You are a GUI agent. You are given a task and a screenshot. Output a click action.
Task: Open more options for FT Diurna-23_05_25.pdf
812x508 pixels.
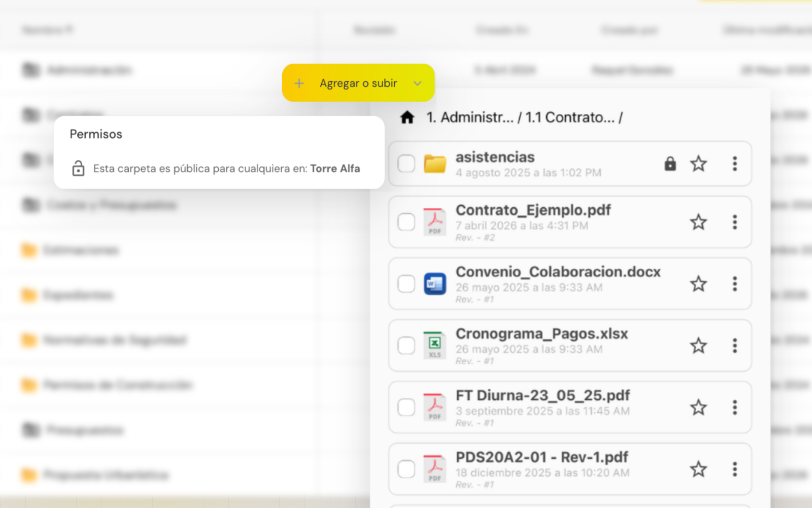[734, 407]
